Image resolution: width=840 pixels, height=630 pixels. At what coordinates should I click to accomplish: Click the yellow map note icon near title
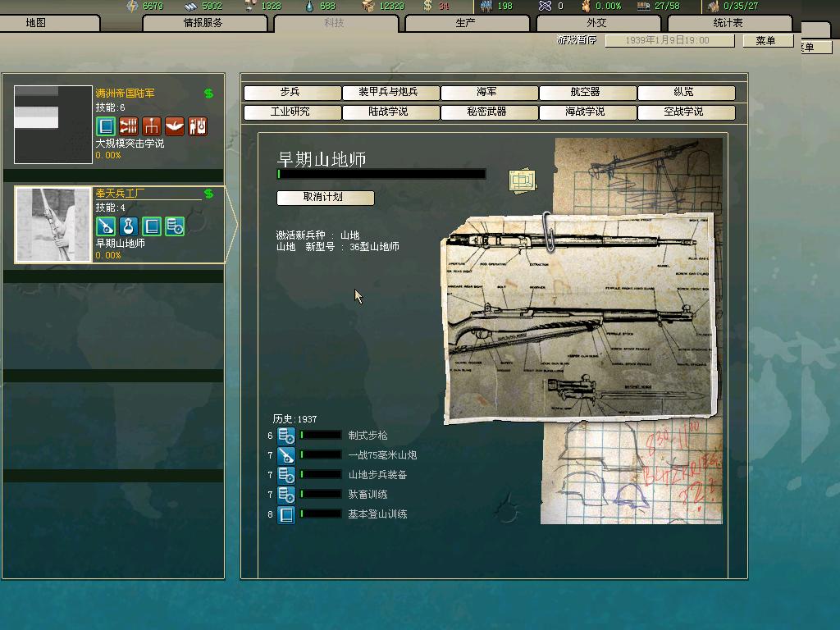coord(523,180)
